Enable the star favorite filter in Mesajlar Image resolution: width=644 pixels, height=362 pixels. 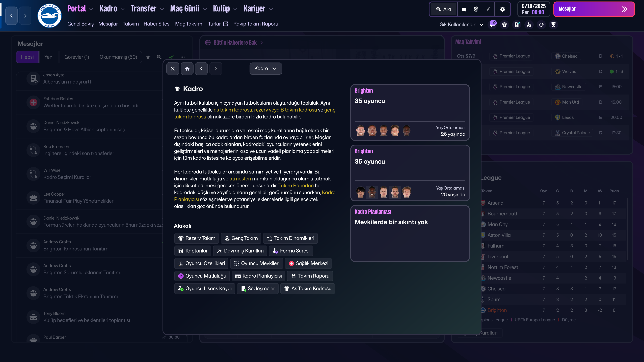pos(148,57)
